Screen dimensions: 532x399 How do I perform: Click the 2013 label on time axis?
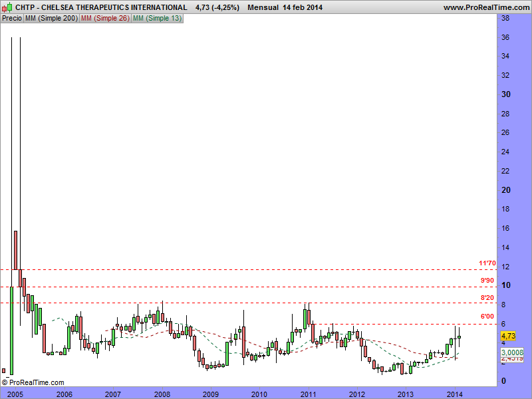(x=406, y=394)
